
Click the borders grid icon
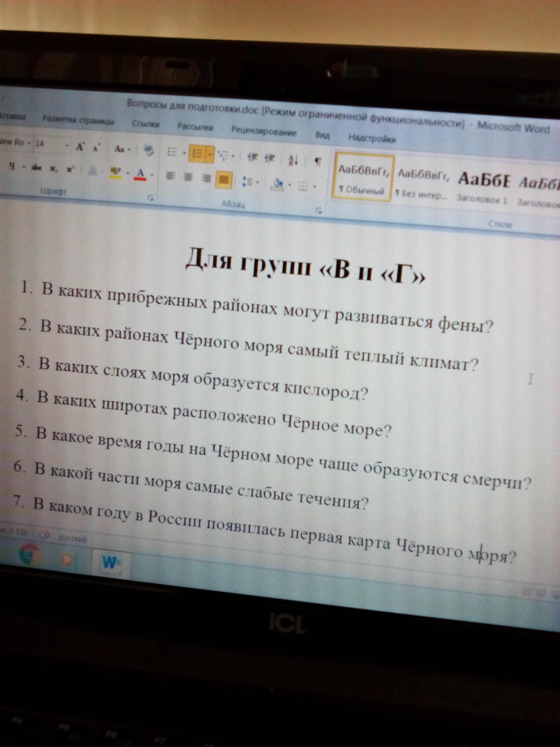[302, 186]
